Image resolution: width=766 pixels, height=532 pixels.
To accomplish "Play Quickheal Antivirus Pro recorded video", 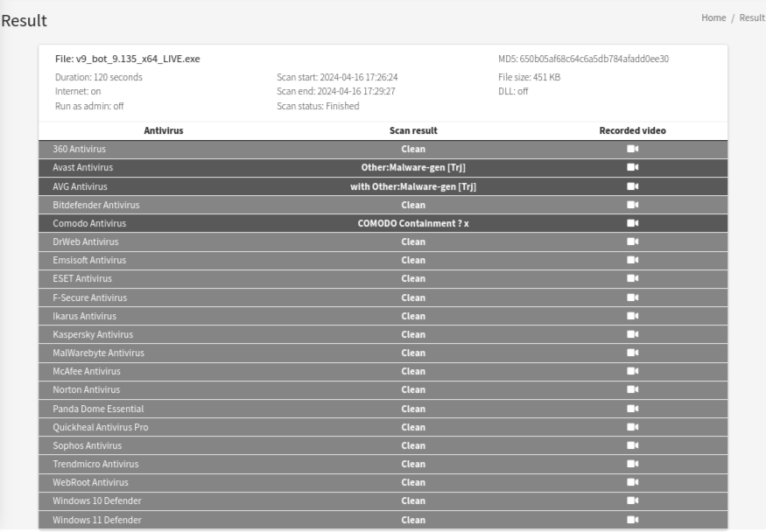I will pos(633,427).
